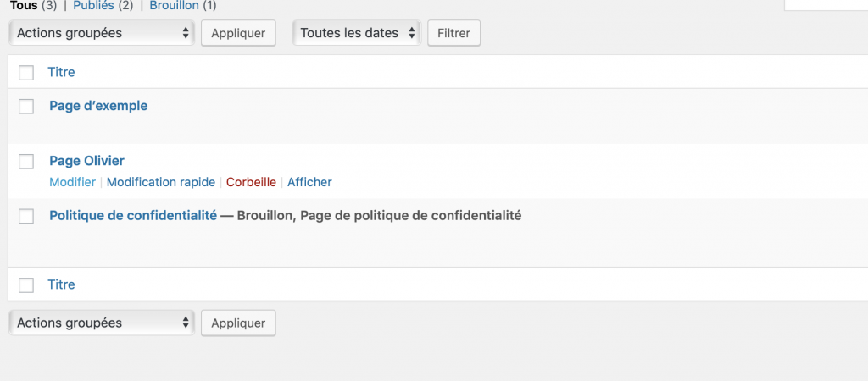Toggle the select-all checkbox in header row
The width and height of the screenshot is (868, 381).
coord(26,73)
